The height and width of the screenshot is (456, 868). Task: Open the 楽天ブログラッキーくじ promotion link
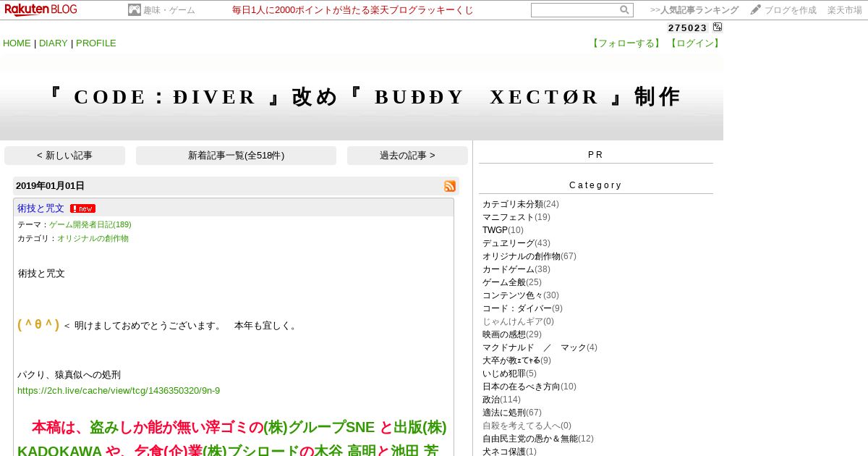click(x=353, y=10)
